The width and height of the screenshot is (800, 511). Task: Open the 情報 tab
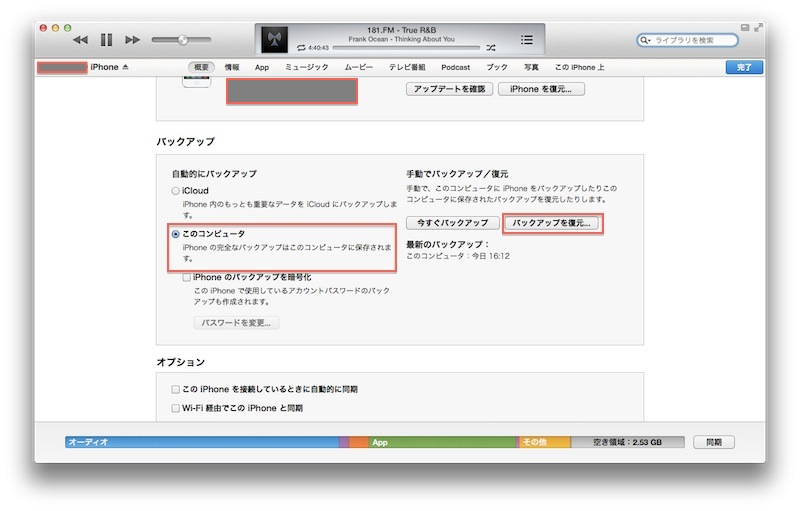coord(232,67)
